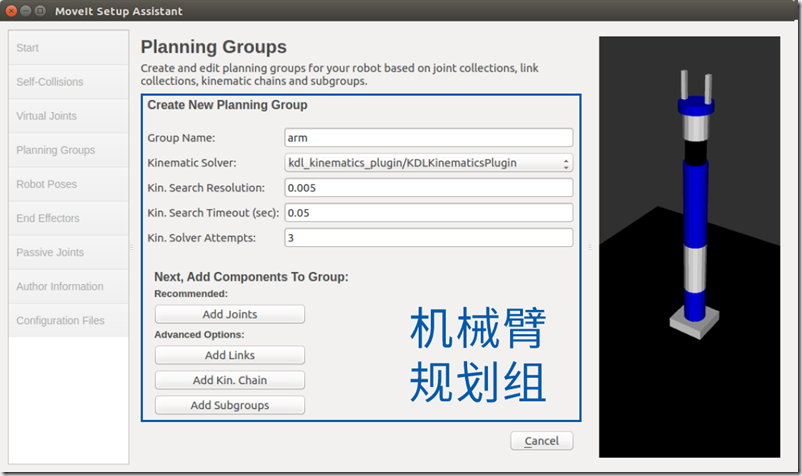Minimize the MoveIt Setup Assistant window
802x476 pixels.
26,11
